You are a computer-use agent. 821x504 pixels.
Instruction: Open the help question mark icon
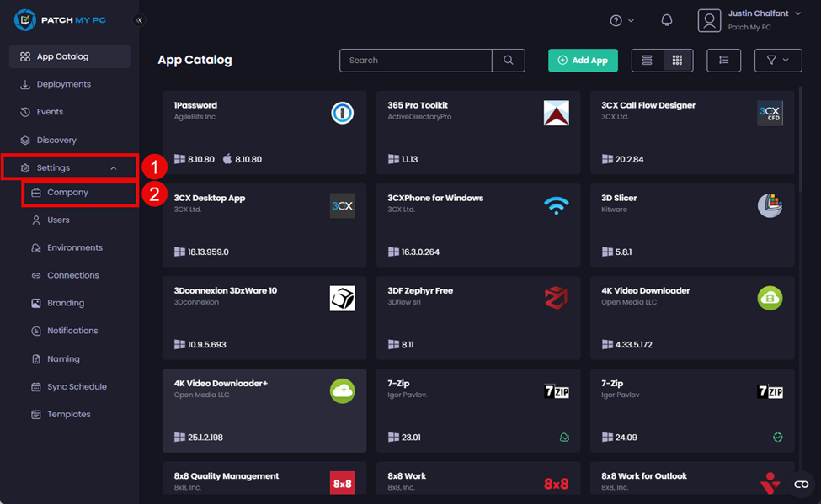[x=617, y=19]
